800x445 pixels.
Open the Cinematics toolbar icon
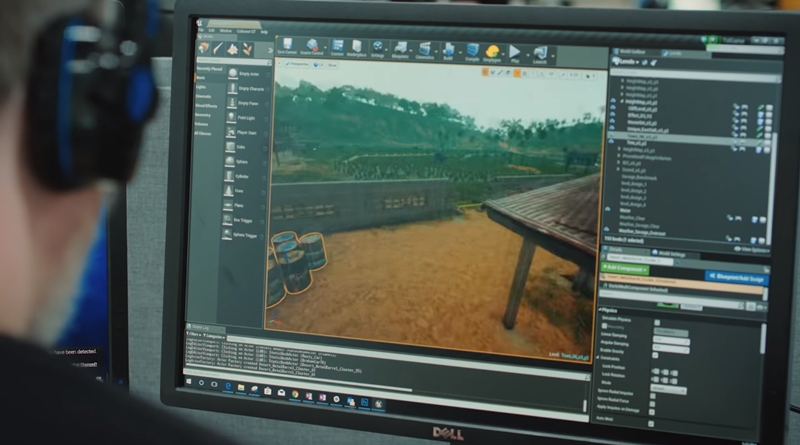pyautogui.click(x=424, y=50)
